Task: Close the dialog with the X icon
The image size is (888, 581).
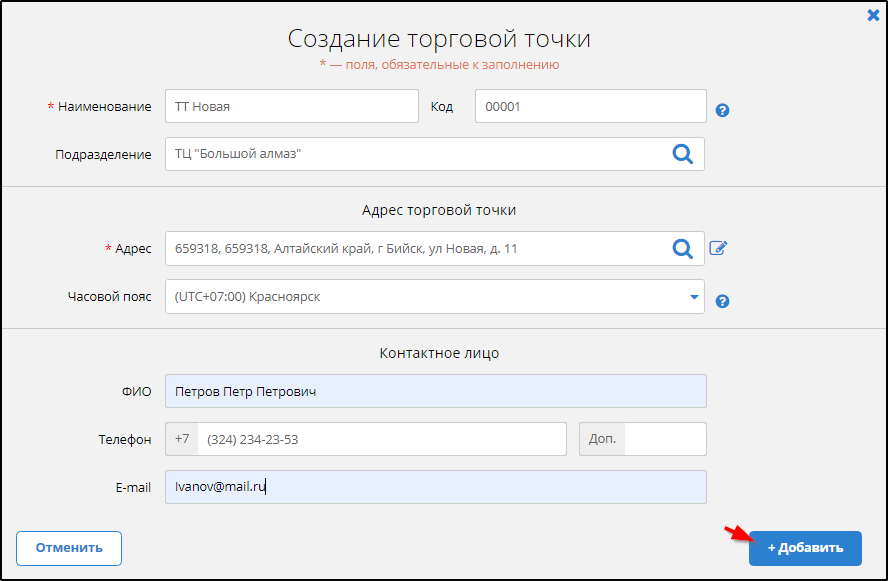Action: pyautogui.click(x=873, y=15)
